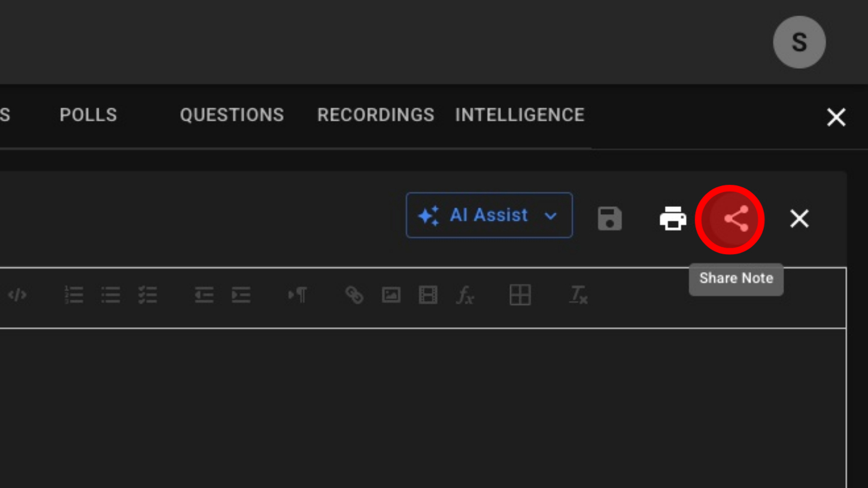Open the Questions tab

[232, 115]
